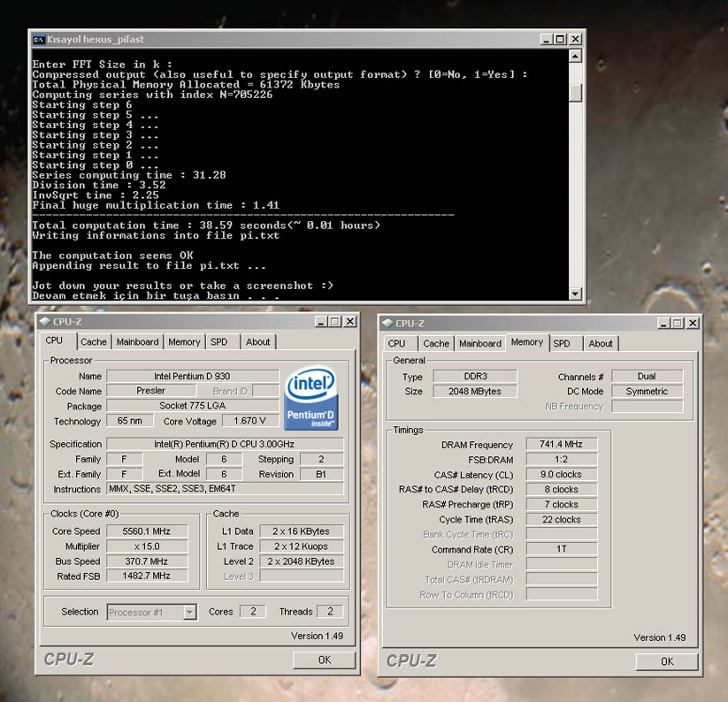Click the Cycle Time (tRAS) value 22 clocks
This screenshot has height=702, width=728.
pos(562,519)
